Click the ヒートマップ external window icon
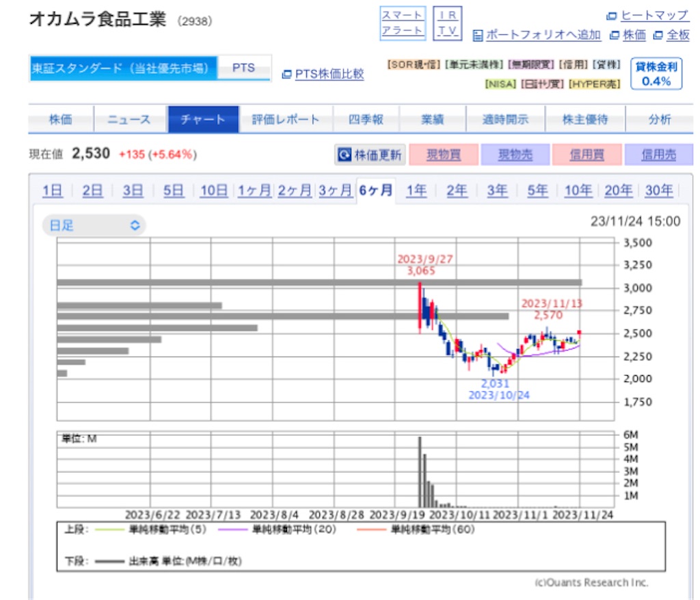 pyautogui.click(x=611, y=16)
